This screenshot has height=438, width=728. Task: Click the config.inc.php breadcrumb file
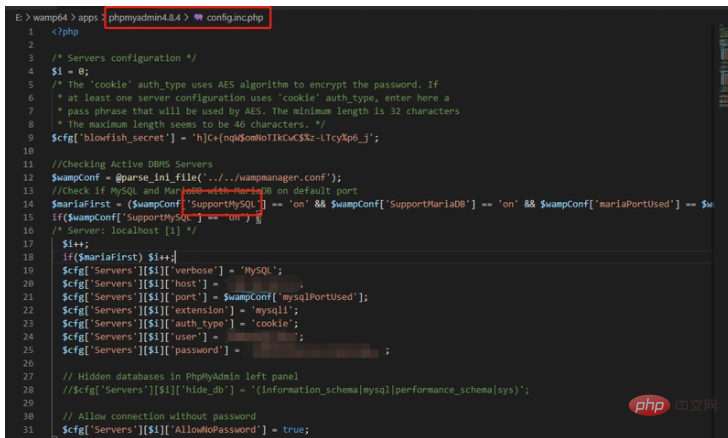click(x=234, y=18)
